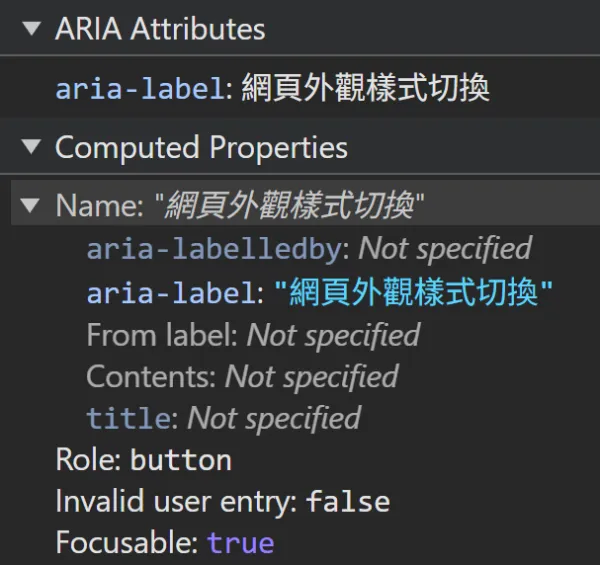Click the button role value
The width and height of the screenshot is (600, 565).
point(181,460)
